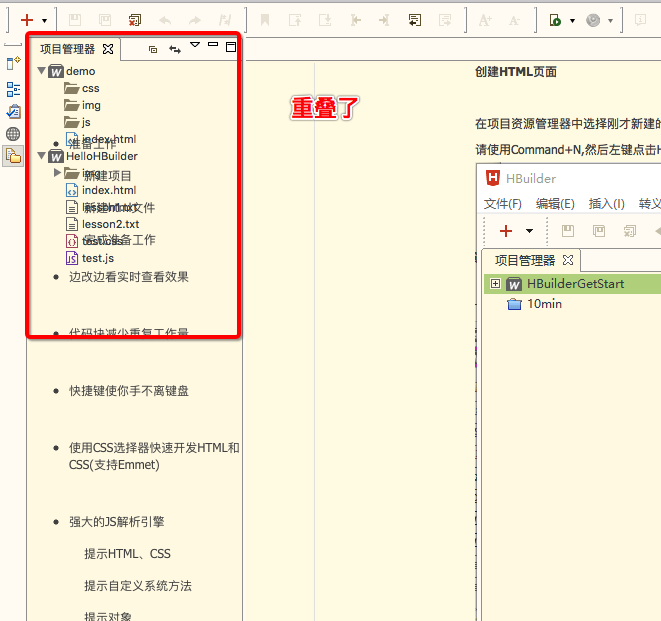Click the greyed text-block icon after word wrap
Viewport: 661px width, 621px height.
tap(445, 20)
